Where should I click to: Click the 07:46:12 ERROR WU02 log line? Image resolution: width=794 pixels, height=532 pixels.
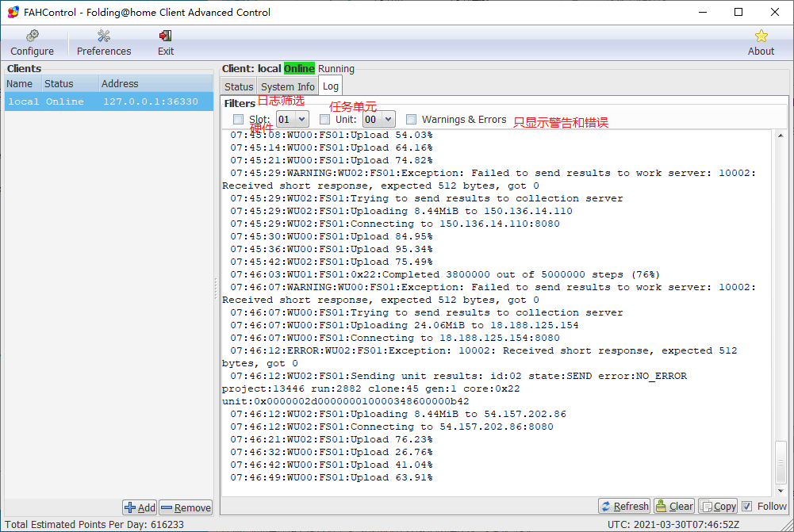coord(480,357)
